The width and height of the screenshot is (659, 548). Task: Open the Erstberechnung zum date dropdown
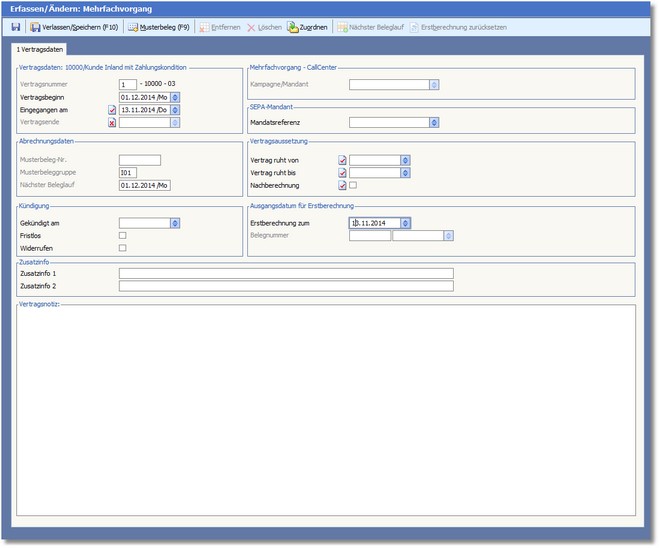(x=405, y=223)
